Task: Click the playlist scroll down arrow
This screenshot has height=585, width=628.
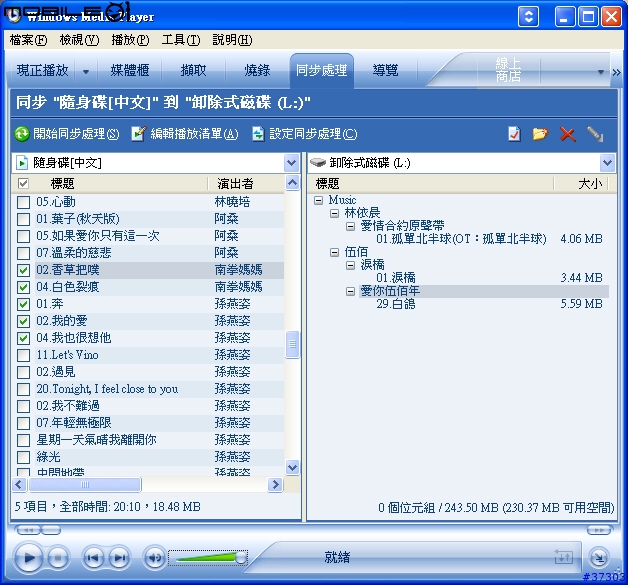Action: [x=292, y=467]
